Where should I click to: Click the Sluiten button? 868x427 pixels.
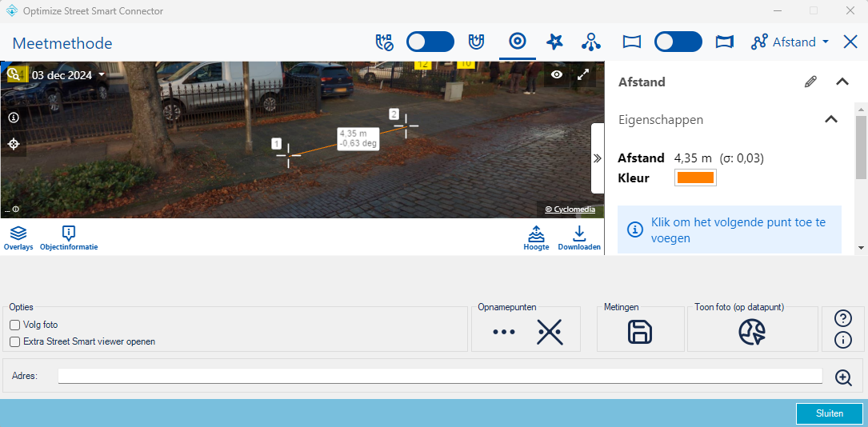[x=830, y=413]
